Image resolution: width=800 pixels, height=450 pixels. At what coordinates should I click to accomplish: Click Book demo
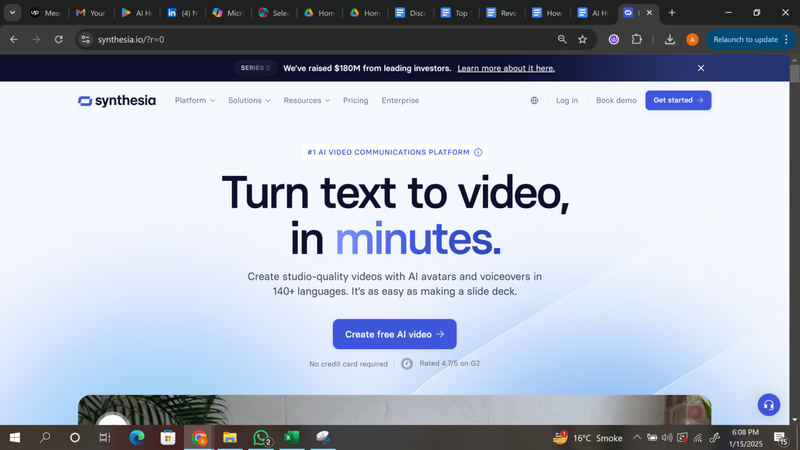(x=616, y=101)
